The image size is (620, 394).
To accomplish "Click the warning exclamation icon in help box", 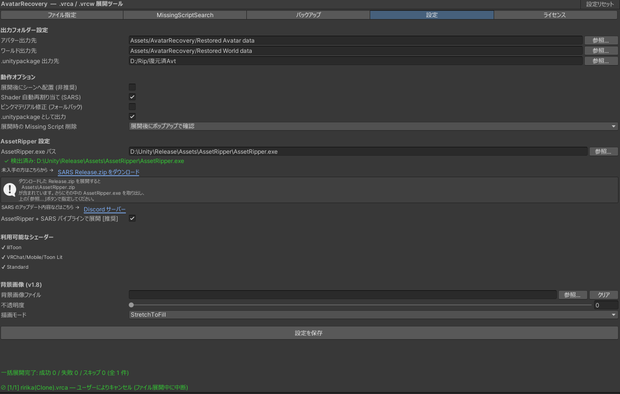I will point(9,189).
